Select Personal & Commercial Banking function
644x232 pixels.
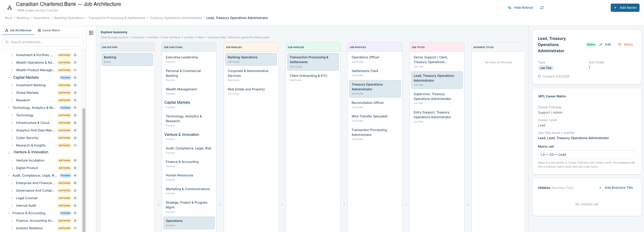tap(189, 75)
